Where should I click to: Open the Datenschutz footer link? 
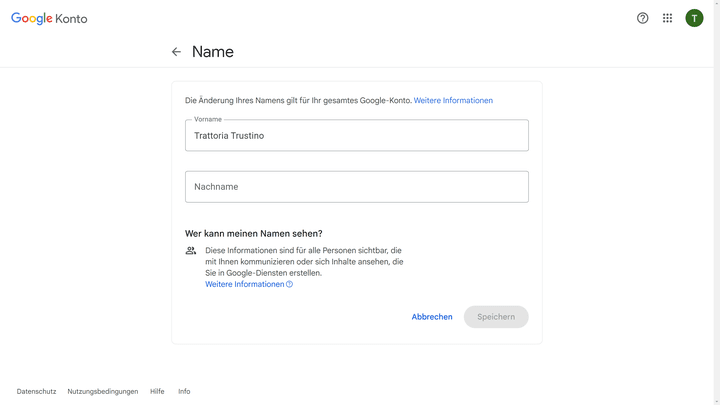pos(37,391)
